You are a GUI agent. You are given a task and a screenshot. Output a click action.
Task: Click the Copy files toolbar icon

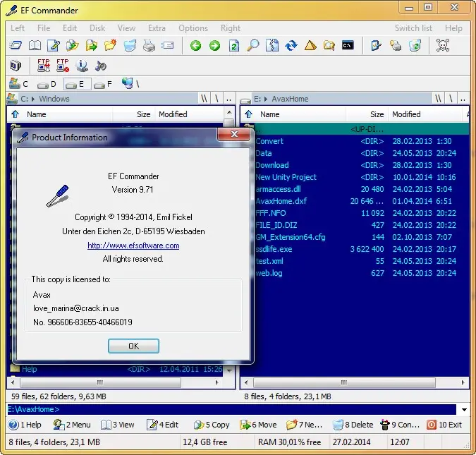point(72,46)
